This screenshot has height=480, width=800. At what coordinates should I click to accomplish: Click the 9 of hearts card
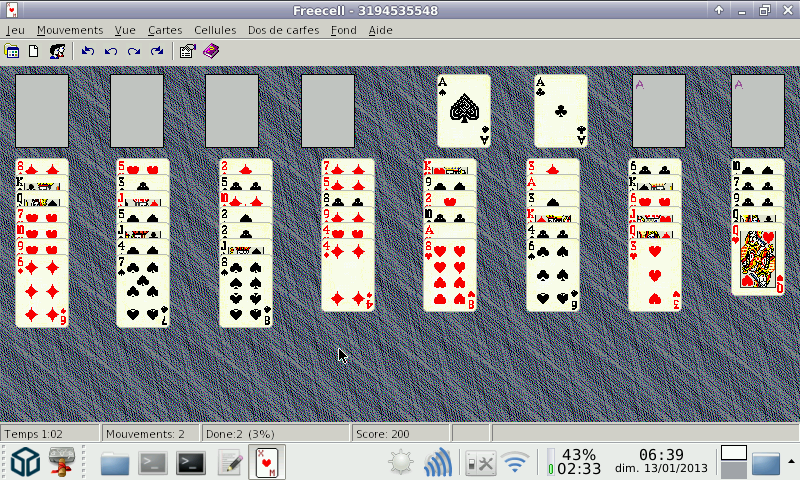pyautogui.click(x=42, y=247)
